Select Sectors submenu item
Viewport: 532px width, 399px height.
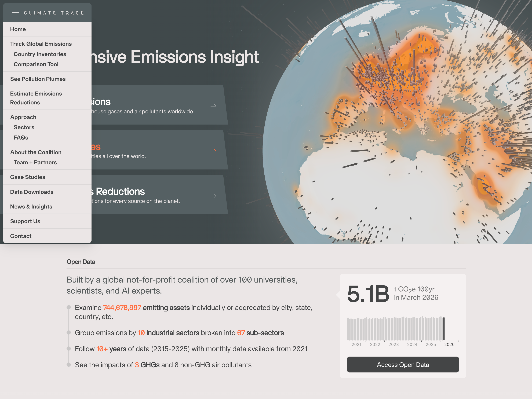[24, 127]
